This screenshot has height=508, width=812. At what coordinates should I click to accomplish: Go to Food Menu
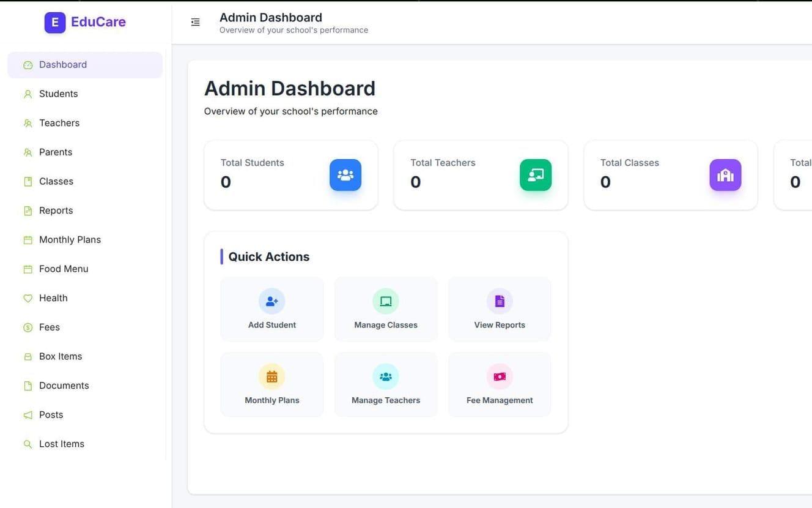(85, 269)
